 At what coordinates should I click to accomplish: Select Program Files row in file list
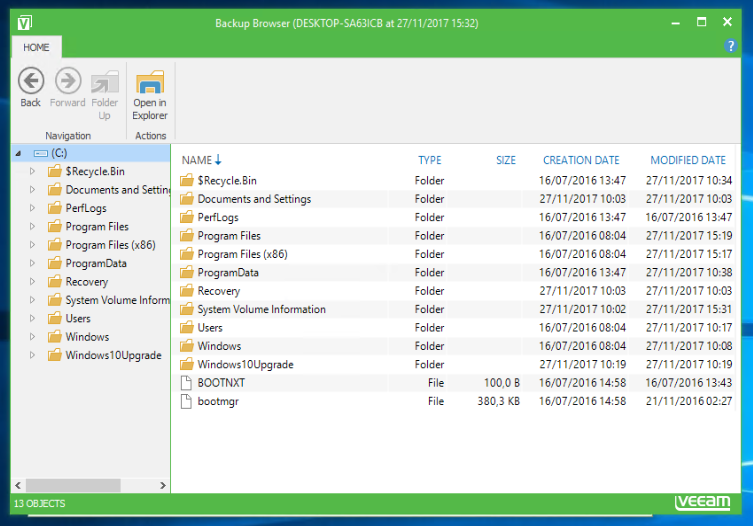pos(456,236)
